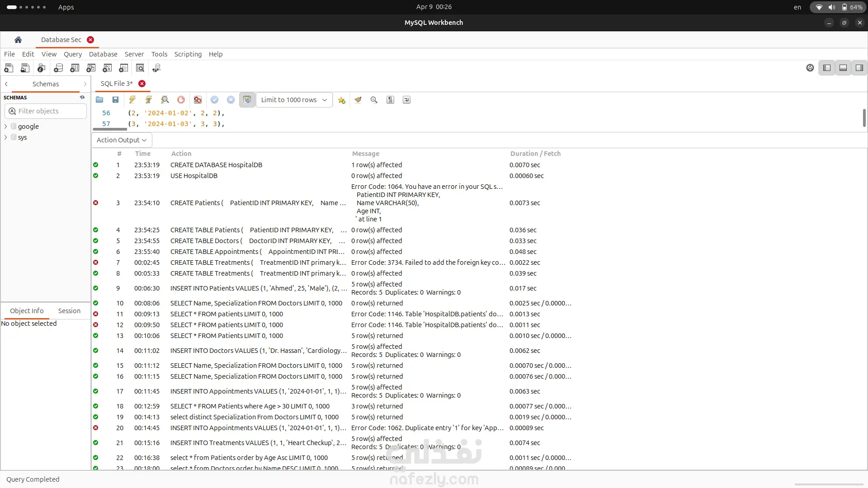
Task: Toggle the bottom output panel
Action: [x=843, y=68]
